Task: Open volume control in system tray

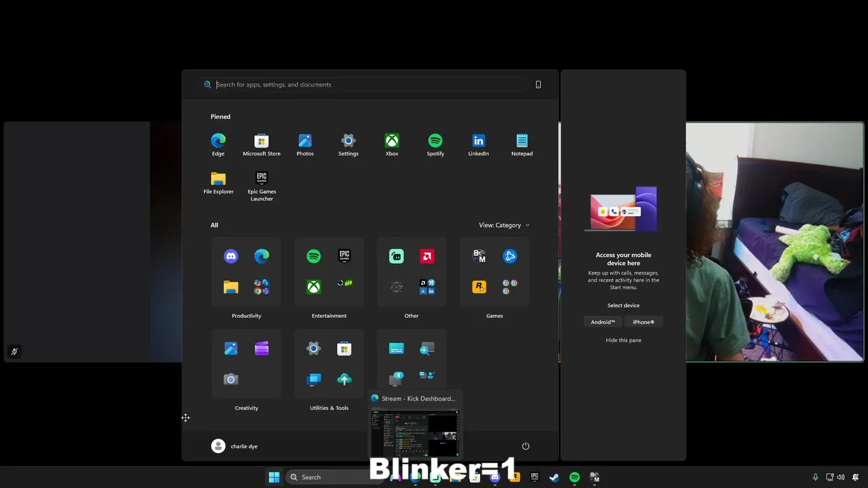Action: pyautogui.click(x=841, y=477)
